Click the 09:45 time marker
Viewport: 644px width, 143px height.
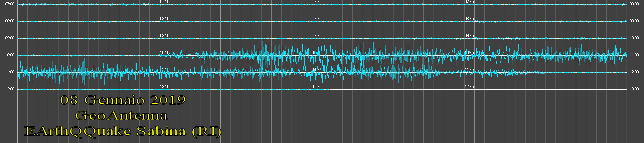pos(469,36)
